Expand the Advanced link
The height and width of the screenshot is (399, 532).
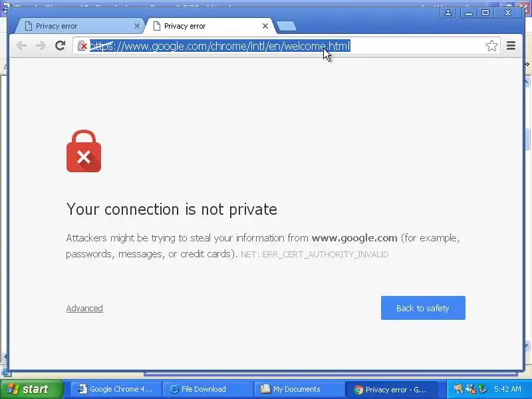coord(84,308)
